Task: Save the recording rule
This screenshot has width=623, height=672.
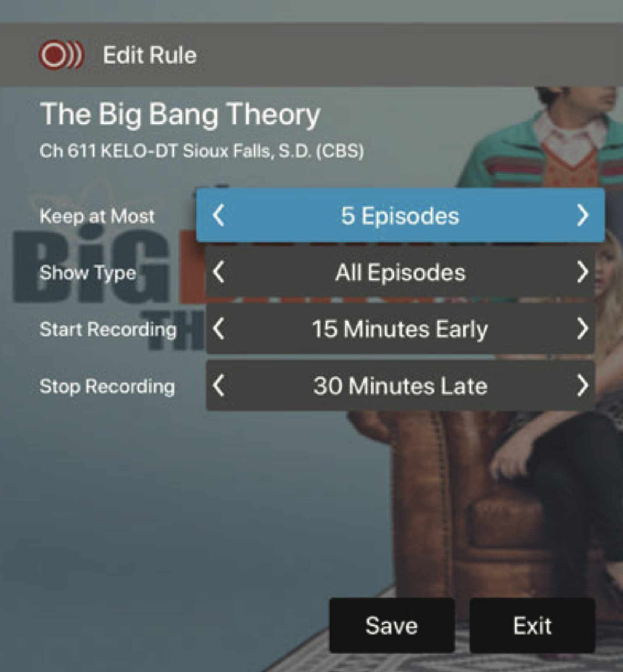Action: (392, 626)
